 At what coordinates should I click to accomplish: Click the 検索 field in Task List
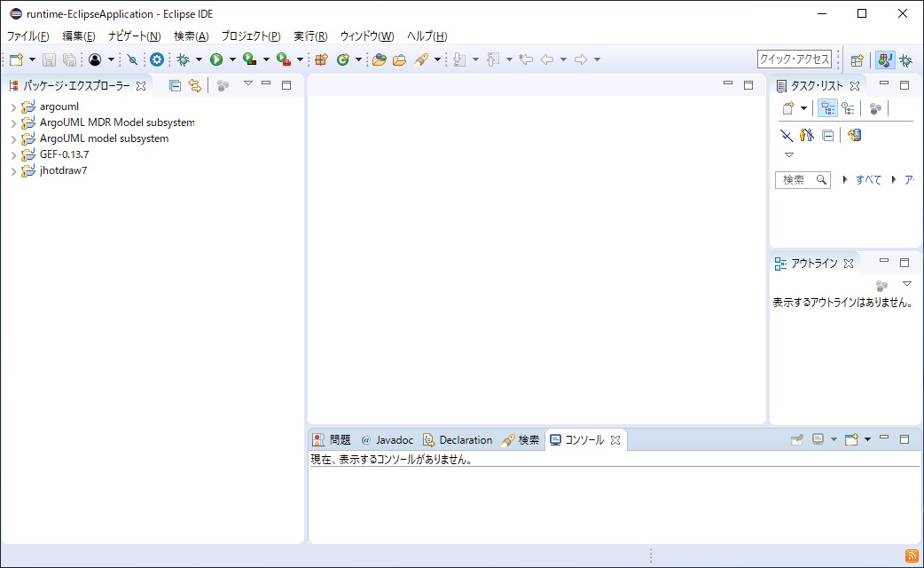click(803, 180)
